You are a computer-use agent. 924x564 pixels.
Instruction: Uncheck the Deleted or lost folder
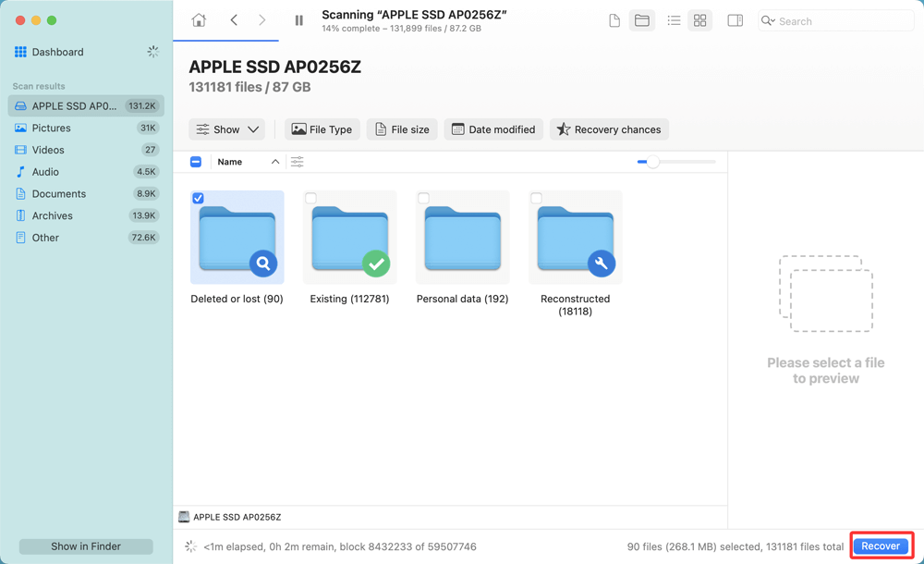197,197
